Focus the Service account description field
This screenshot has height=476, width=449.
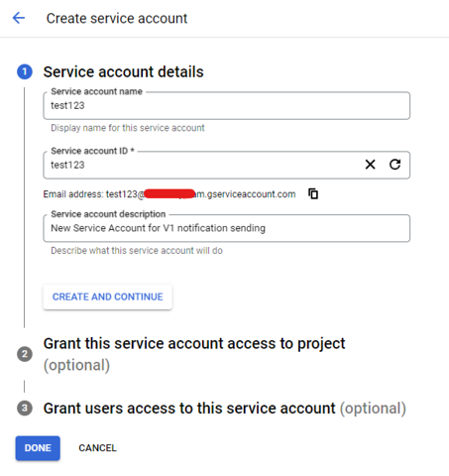227,228
